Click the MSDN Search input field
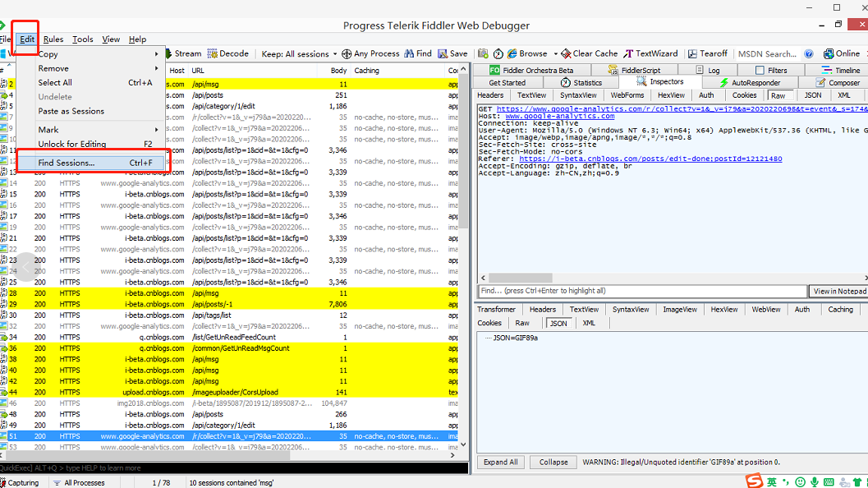868x488 pixels. point(768,53)
